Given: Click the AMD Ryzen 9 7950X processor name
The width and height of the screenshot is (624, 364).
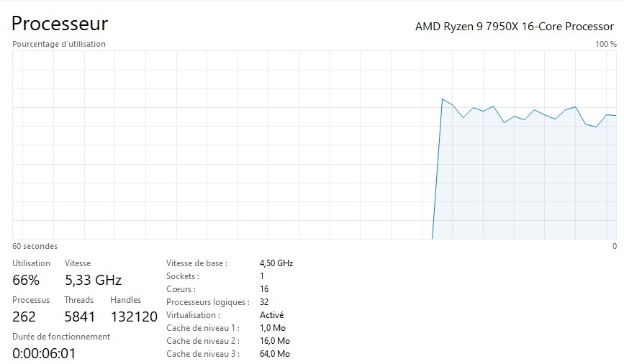Looking at the screenshot, I should 514,26.
